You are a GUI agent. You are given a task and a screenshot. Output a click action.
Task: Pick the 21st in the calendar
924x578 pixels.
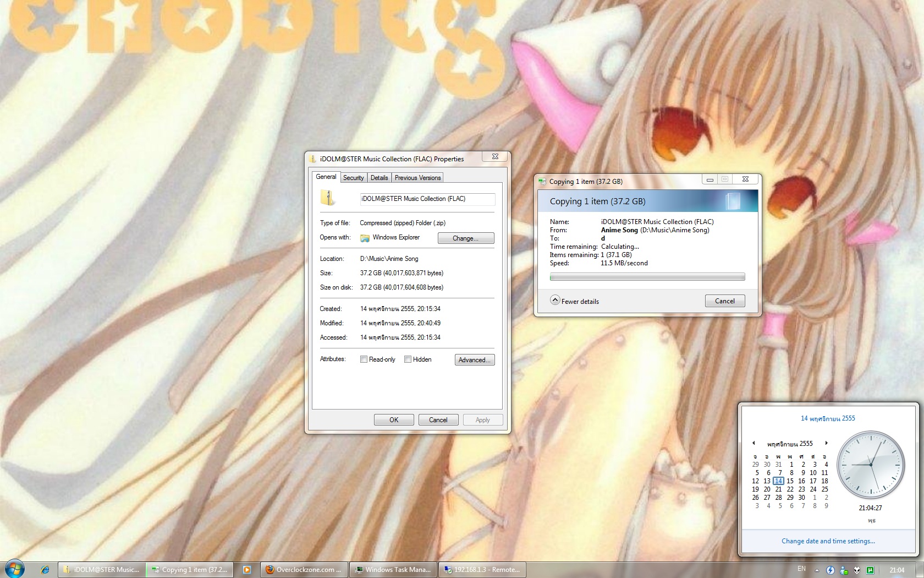tap(778, 489)
